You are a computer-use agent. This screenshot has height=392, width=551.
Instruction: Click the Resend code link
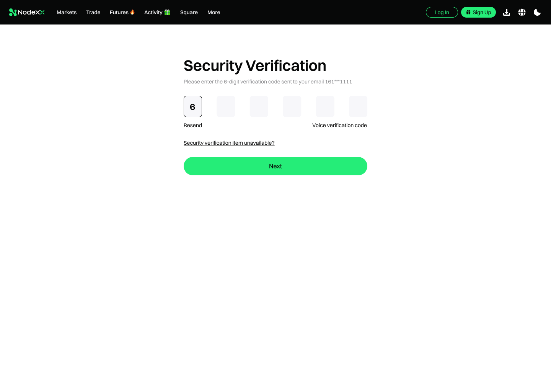tap(193, 125)
